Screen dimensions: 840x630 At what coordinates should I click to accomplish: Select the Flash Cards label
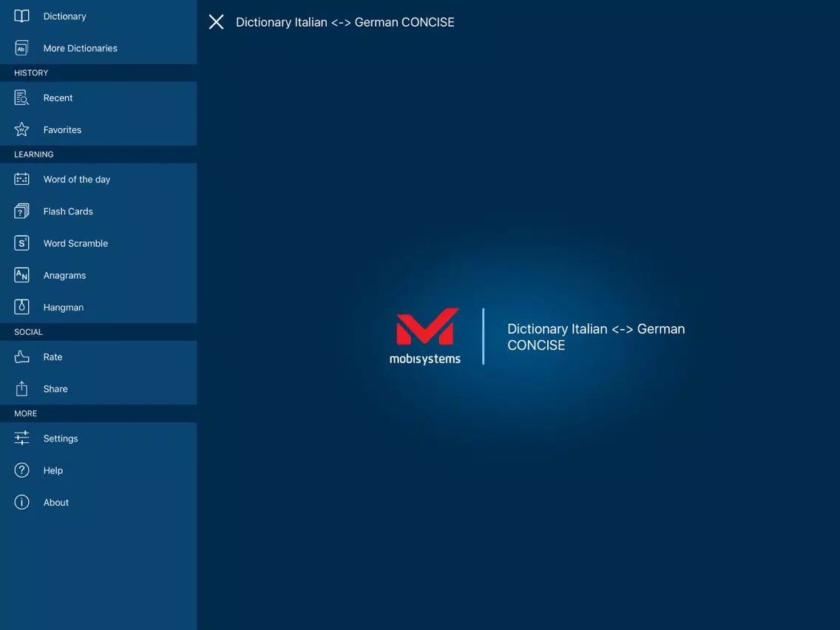click(x=68, y=211)
